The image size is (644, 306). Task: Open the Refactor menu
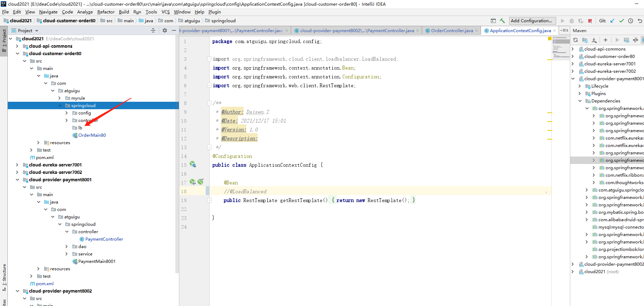point(106,12)
